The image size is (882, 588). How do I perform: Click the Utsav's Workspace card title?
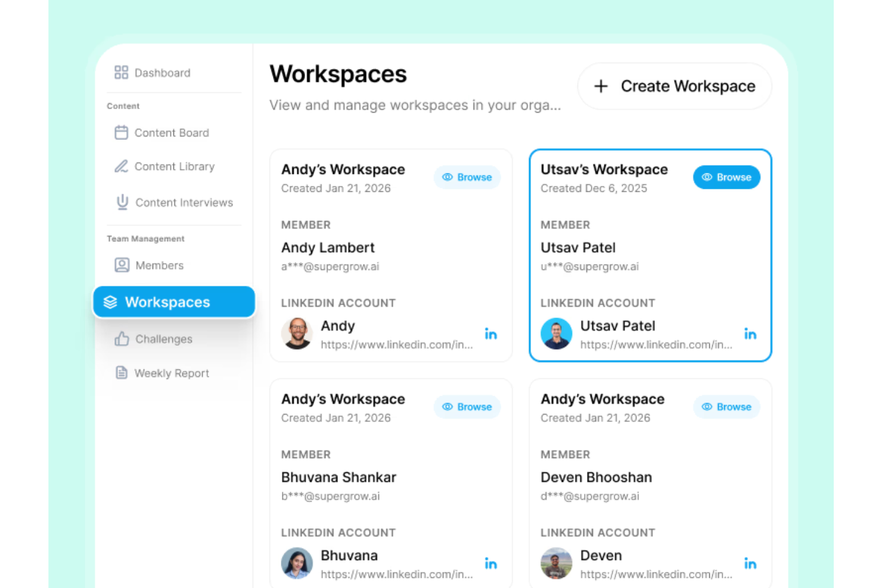pyautogui.click(x=604, y=170)
